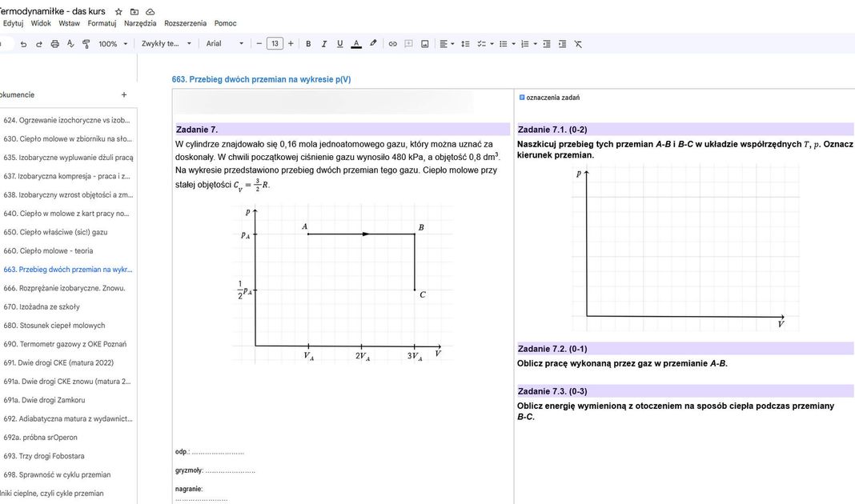Open the Wstaw menu
Viewport: 855px width, 504px height.
click(69, 23)
